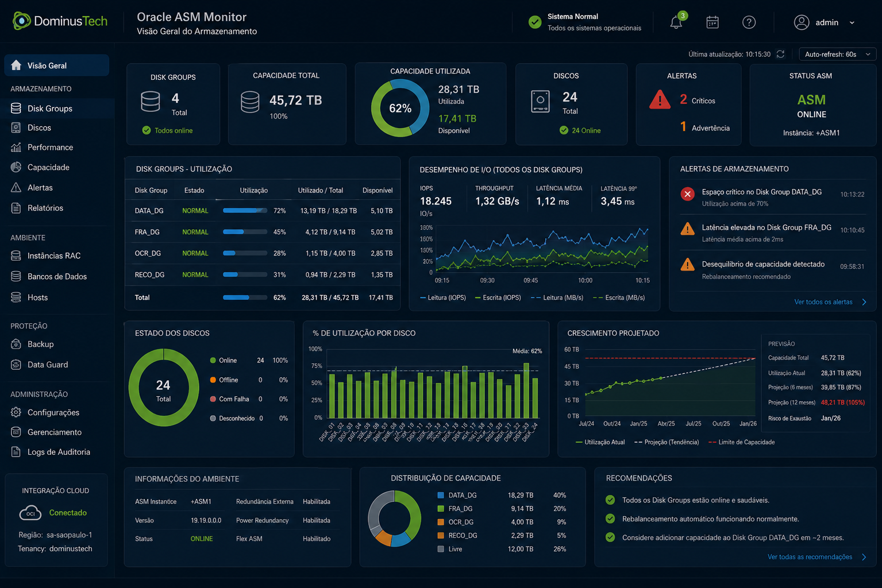Select the Alertas triangle icon in sidebar

16,187
